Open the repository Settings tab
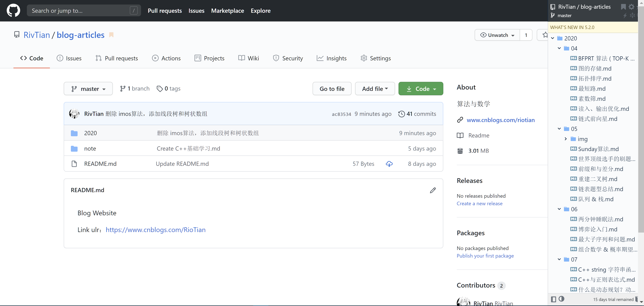 [x=375, y=58]
